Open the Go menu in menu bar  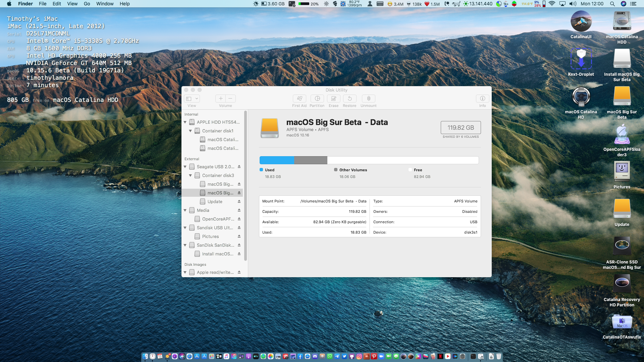87,4
